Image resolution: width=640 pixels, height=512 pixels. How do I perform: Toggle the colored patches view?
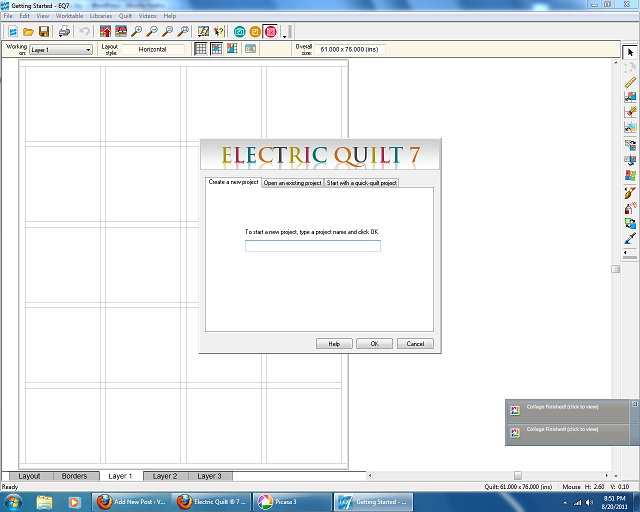tap(232, 49)
